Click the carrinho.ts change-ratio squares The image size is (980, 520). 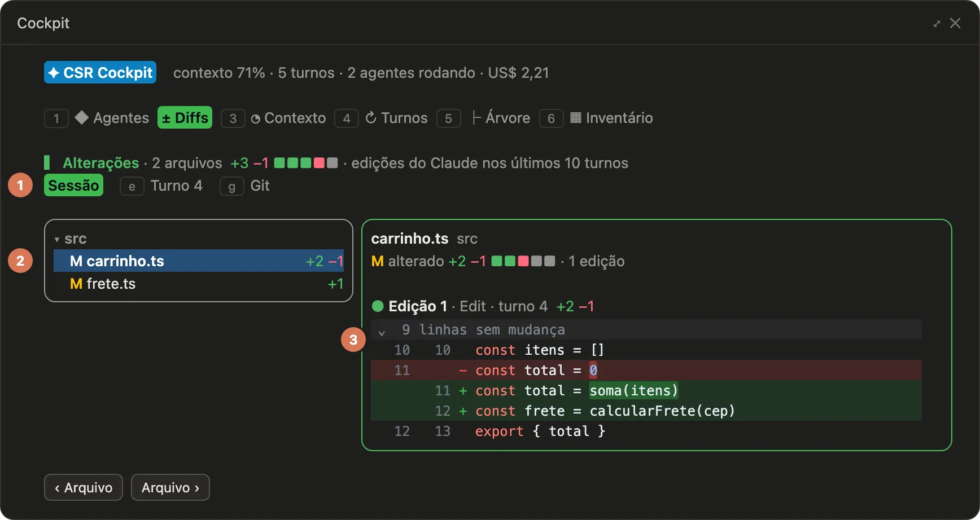(523, 261)
